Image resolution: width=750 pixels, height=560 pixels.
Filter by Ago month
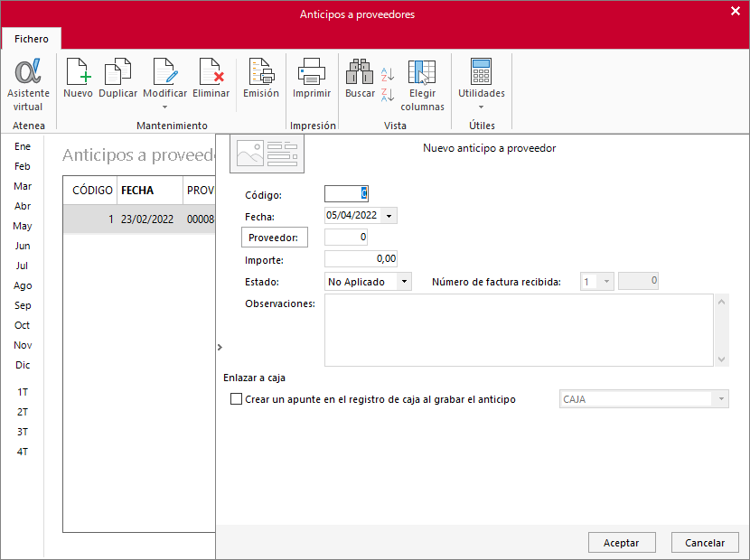coord(23,285)
